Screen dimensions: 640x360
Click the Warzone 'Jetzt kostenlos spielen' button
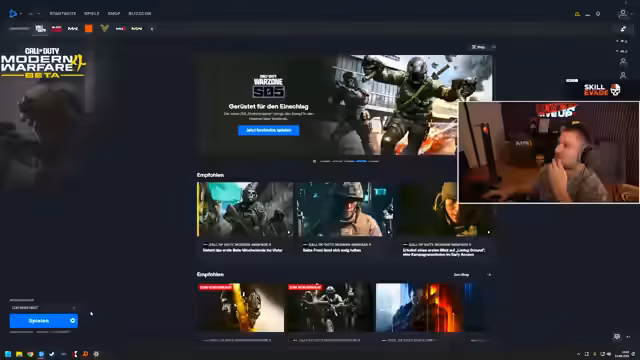tap(269, 130)
